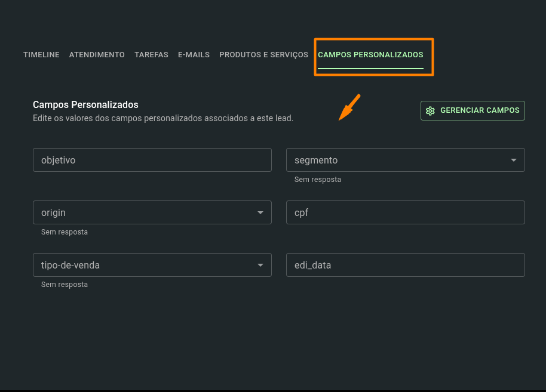546x392 pixels.
Task: Select the E-mails tab
Action: pyautogui.click(x=194, y=55)
